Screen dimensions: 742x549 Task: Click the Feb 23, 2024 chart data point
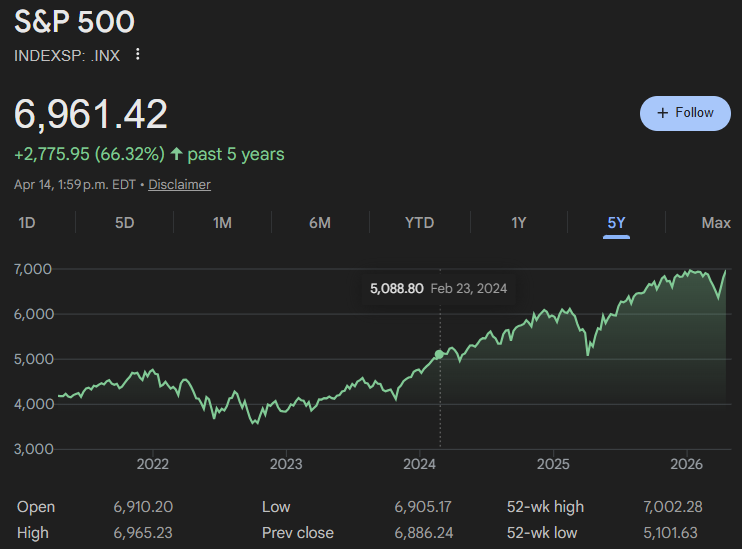[x=439, y=355]
